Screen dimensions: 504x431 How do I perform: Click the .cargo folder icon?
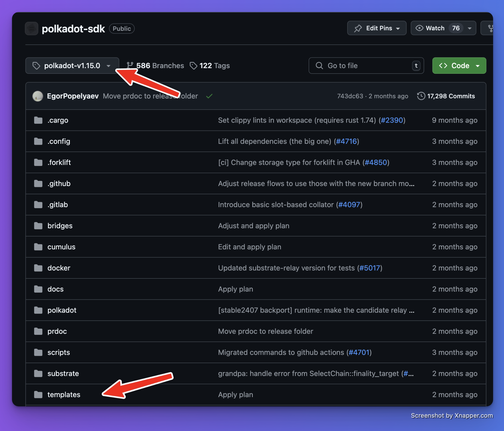click(x=38, y=120)
